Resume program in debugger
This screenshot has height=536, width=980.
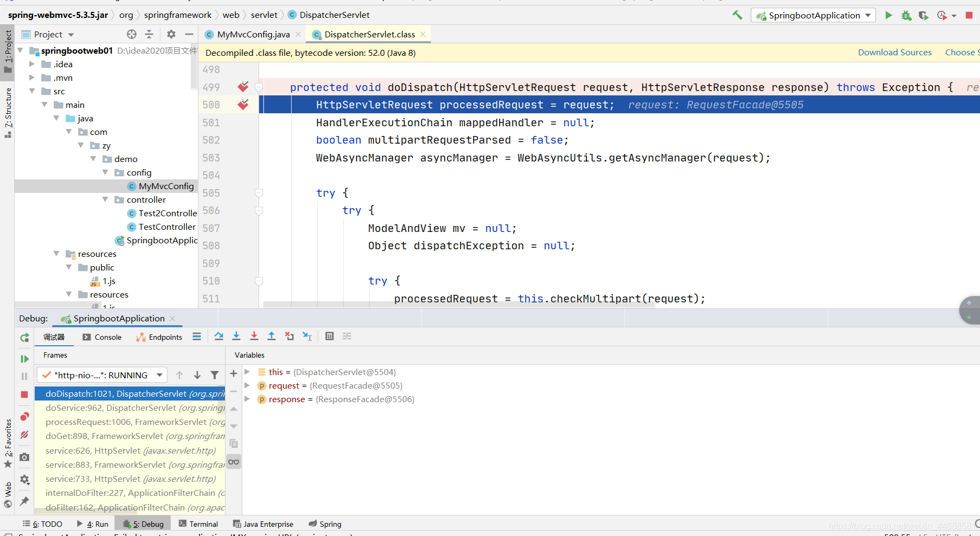tap(24, 359)
